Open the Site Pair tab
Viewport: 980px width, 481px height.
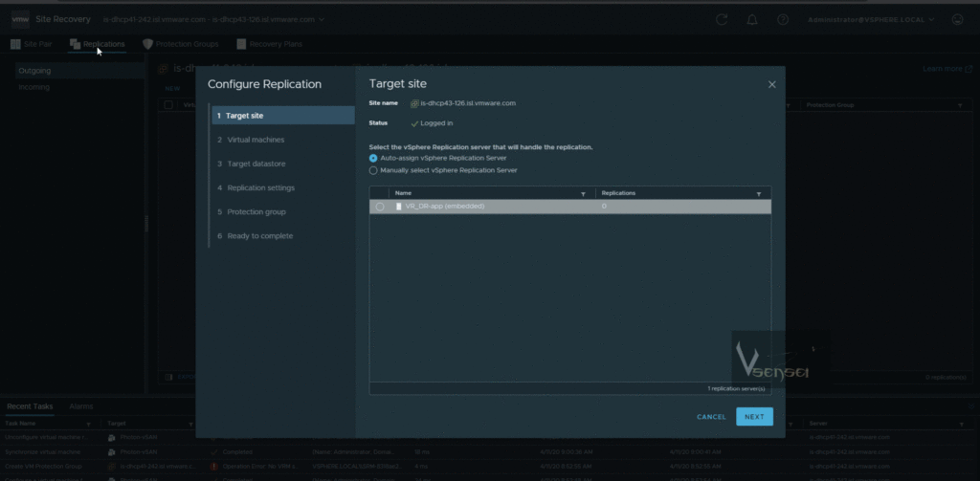click(32, 44)
